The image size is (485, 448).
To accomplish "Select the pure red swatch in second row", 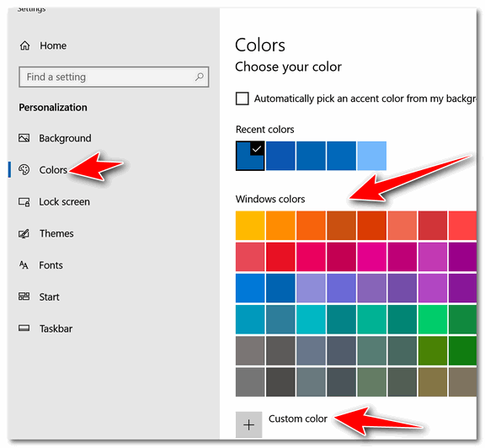I will coord(280,257).
